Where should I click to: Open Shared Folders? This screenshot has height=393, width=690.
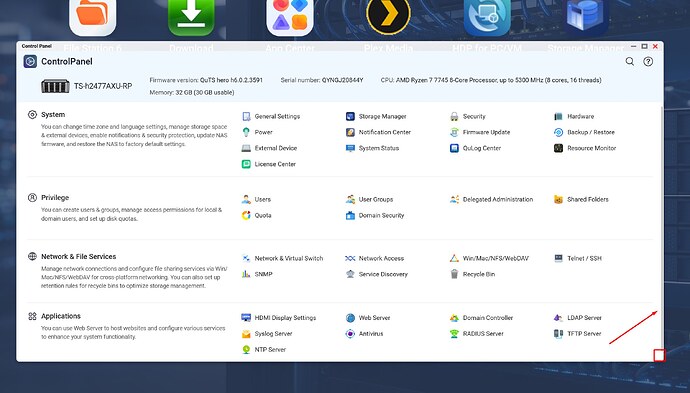(581, 199)
